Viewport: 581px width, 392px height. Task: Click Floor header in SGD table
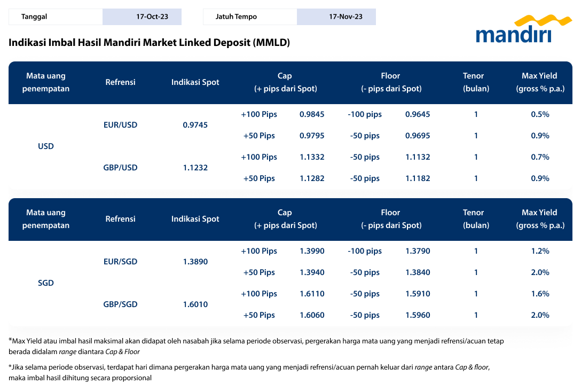pos(391,219)
